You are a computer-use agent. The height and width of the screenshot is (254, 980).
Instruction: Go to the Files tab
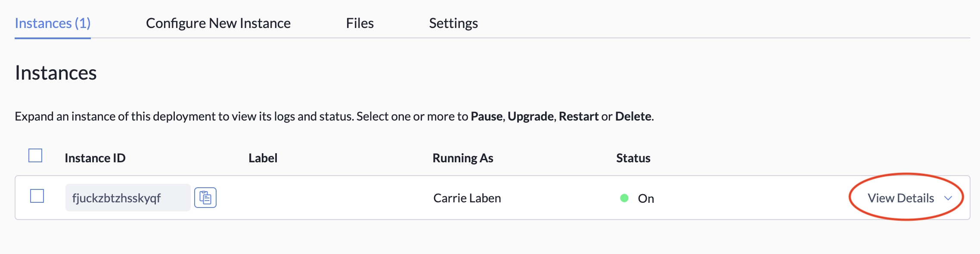click(x=360, y=23)
